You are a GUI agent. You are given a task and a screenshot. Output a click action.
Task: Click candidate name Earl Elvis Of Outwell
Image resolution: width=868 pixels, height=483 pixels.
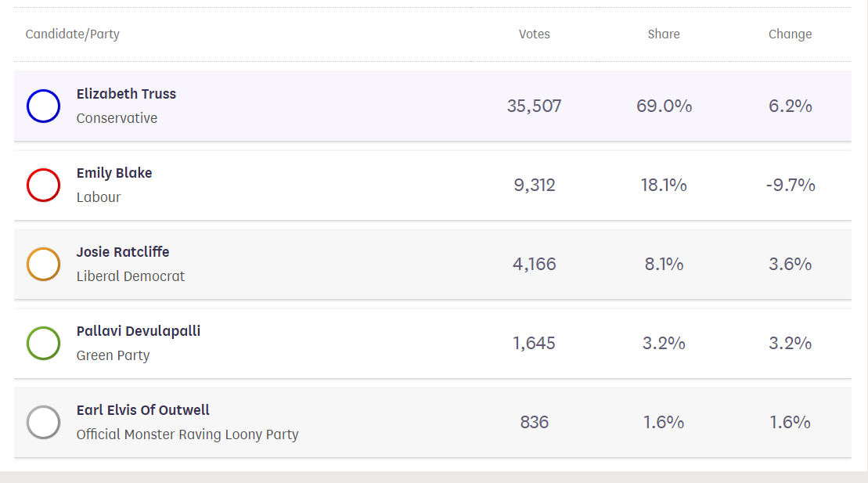142,410
